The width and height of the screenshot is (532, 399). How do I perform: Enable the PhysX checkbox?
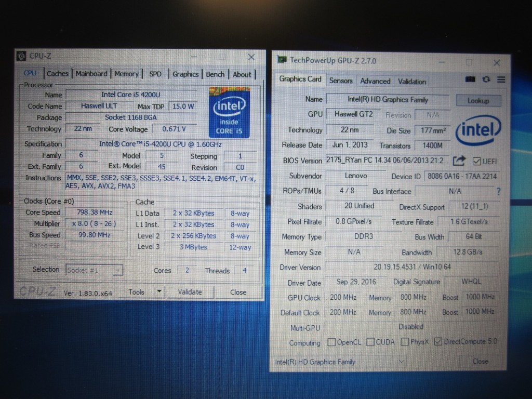[404, 342]
